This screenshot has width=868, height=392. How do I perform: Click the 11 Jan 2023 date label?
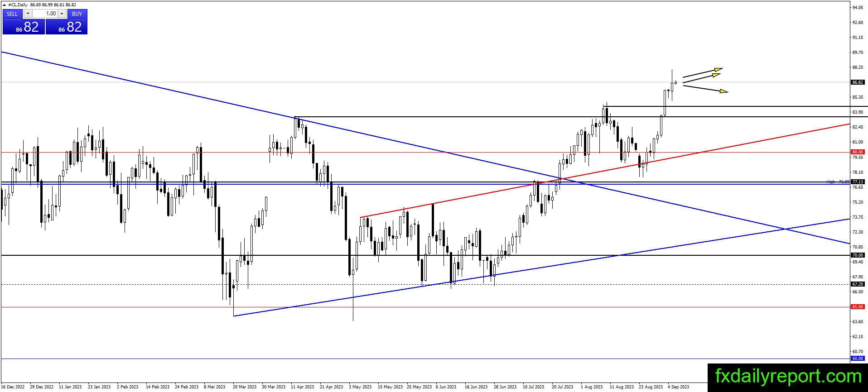coord(70,387)
